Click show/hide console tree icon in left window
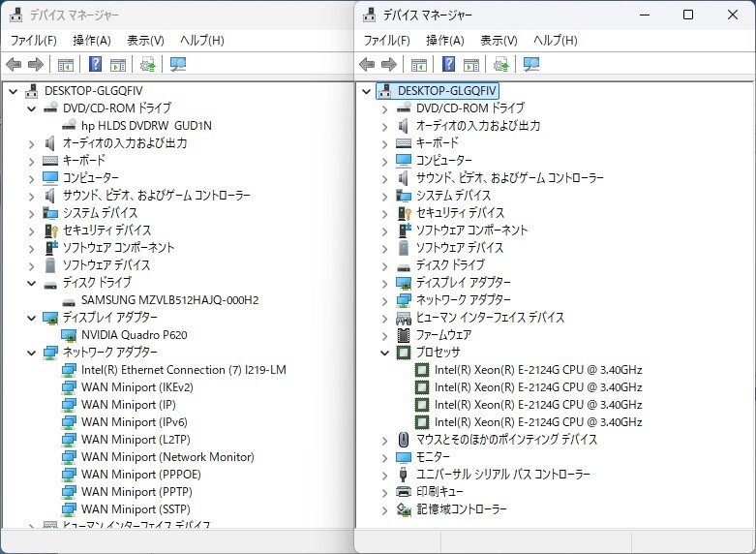The width and height of the screenshot is (756, 554). 66,64
